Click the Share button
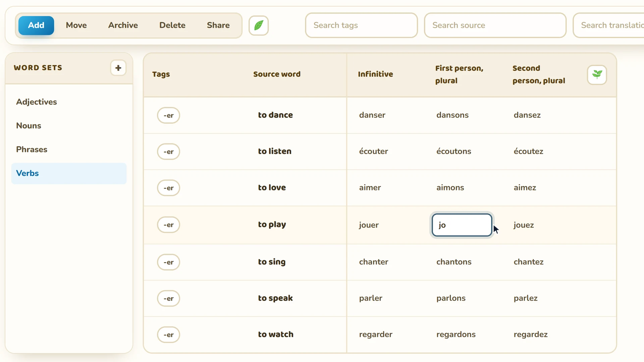644x362 pixels. 218,25
